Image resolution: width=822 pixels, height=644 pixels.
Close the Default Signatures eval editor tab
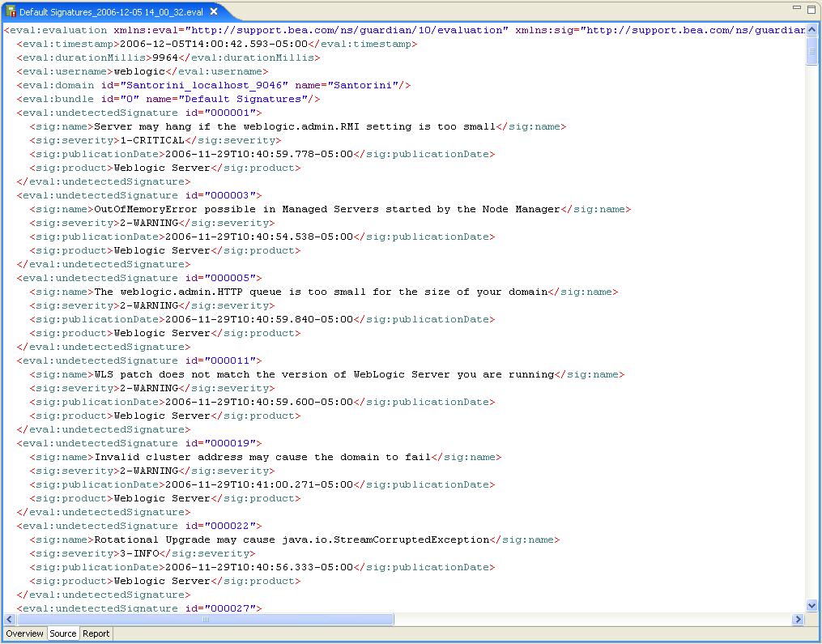[x=214, y=11]
